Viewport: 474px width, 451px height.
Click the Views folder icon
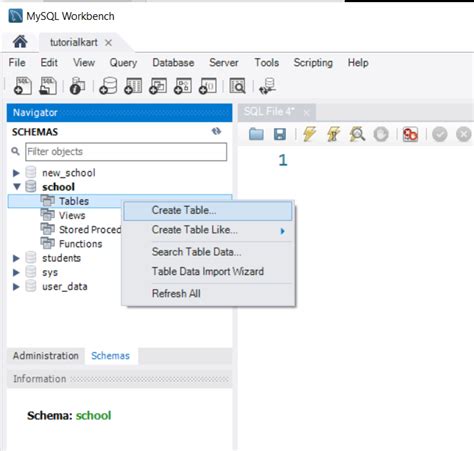pos(47,215)
